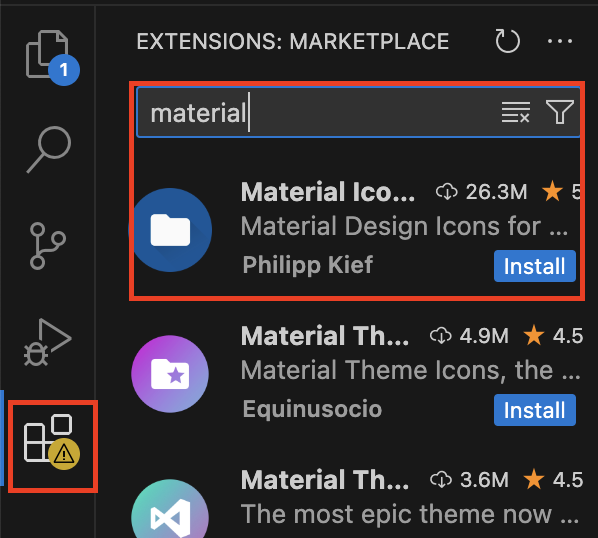
Task: Click 'Material Theme Icons, the ...' description
Action: click(x=411, y=370)
